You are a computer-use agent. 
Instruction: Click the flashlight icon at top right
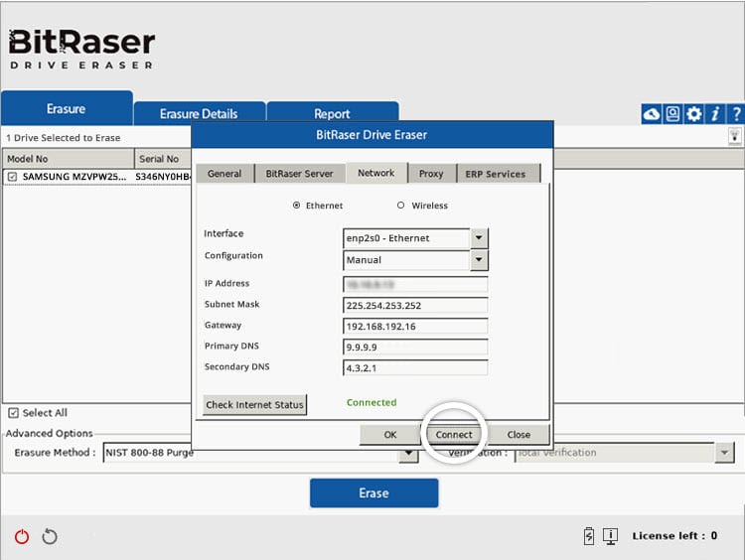[734, 136]
